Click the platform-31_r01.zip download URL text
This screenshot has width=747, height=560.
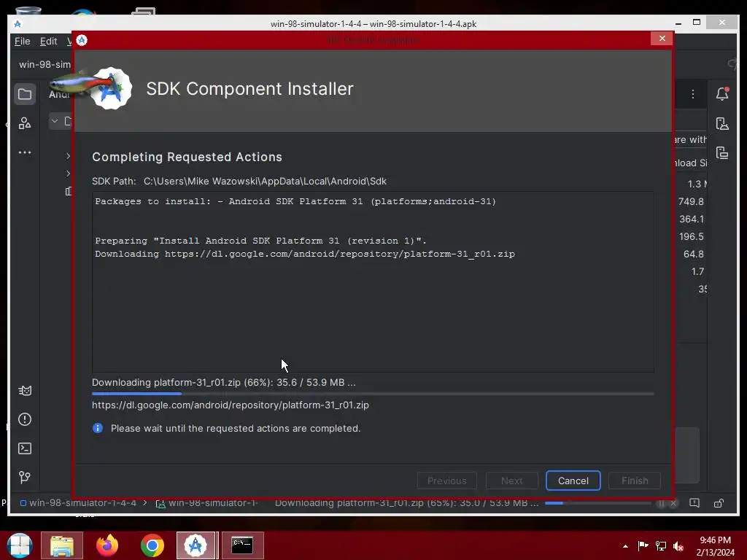tap(231, 405)
